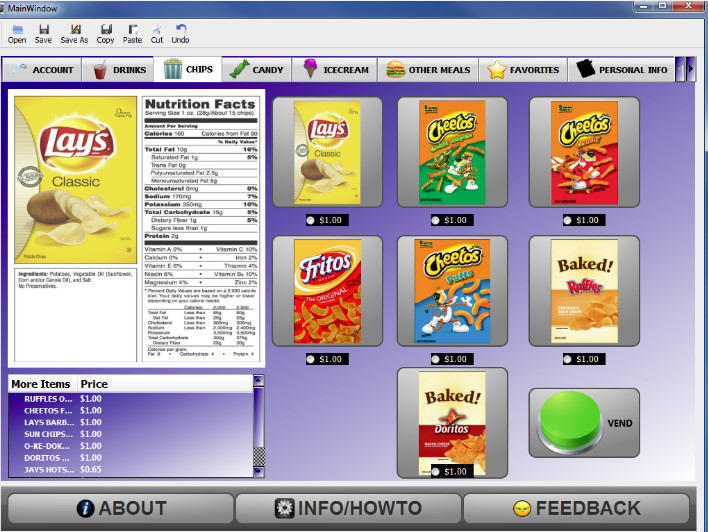The height and width of the screenshot is (532, 708).
Task: Click the More Items scrollbar up arrow
Action: [x=259, y=380]
